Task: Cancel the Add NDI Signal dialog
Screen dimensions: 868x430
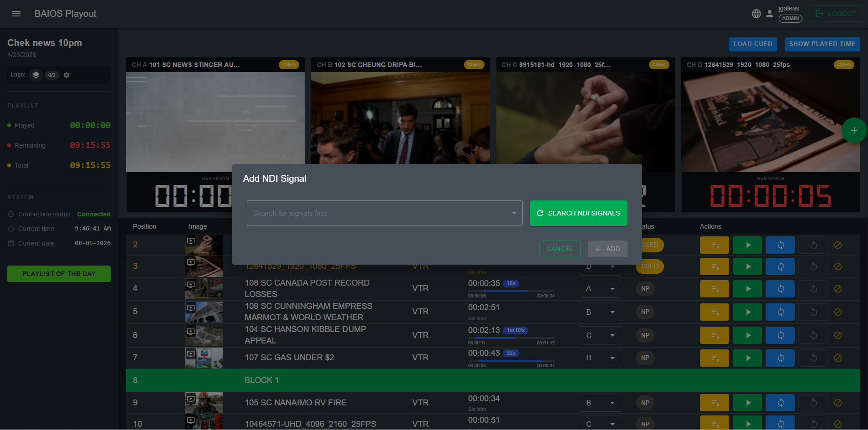Action: (560, 249)
